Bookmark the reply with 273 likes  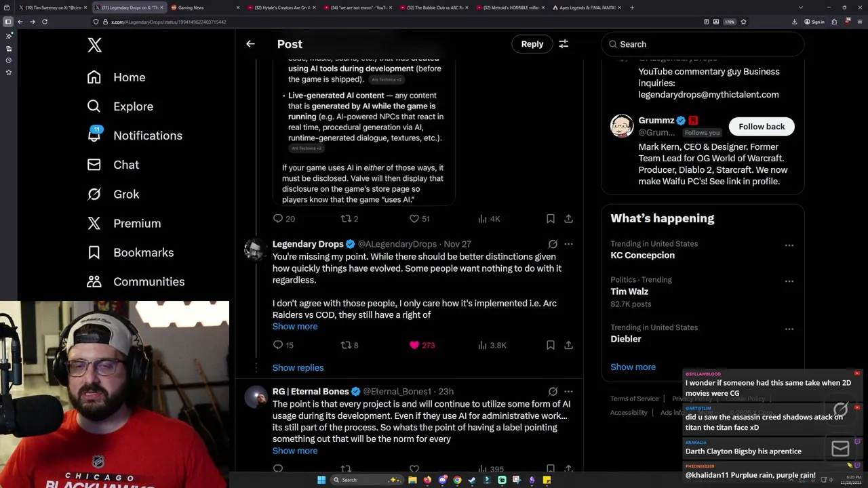click(551, 345)
